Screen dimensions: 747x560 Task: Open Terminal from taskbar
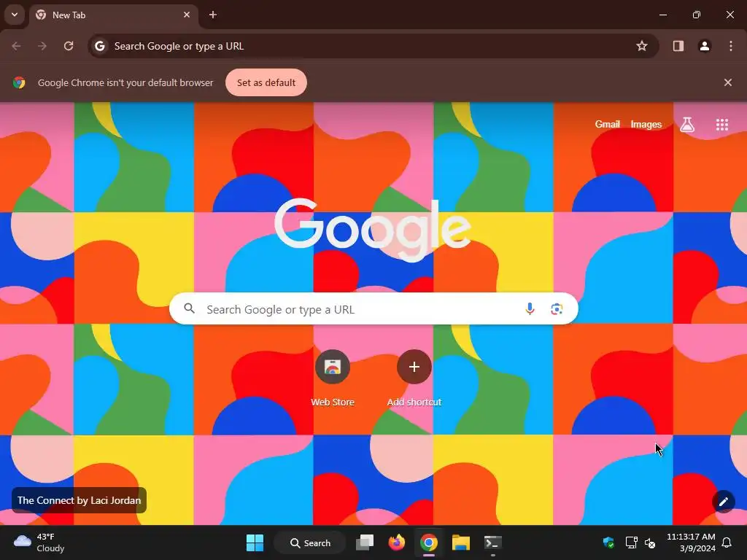(492, 542)
